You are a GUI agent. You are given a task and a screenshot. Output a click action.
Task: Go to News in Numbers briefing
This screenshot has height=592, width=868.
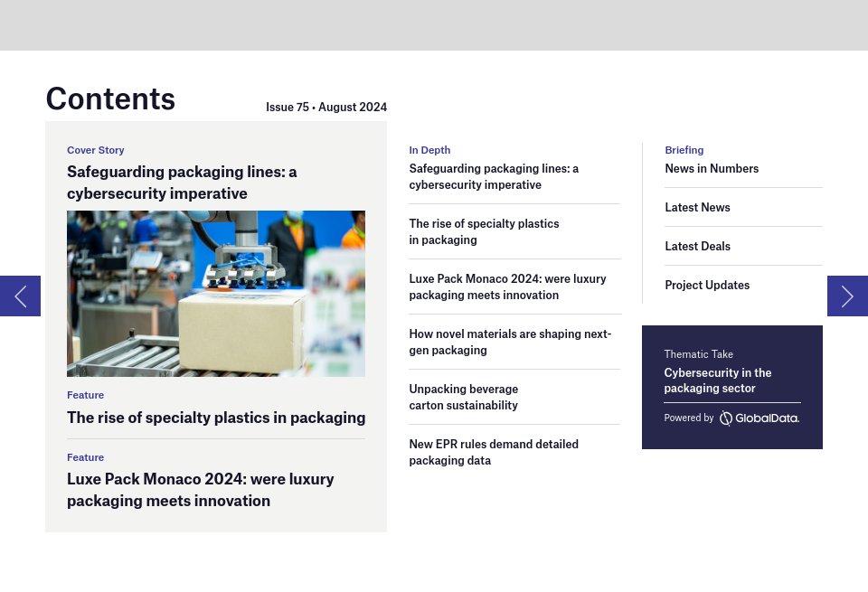coord(712,168)
